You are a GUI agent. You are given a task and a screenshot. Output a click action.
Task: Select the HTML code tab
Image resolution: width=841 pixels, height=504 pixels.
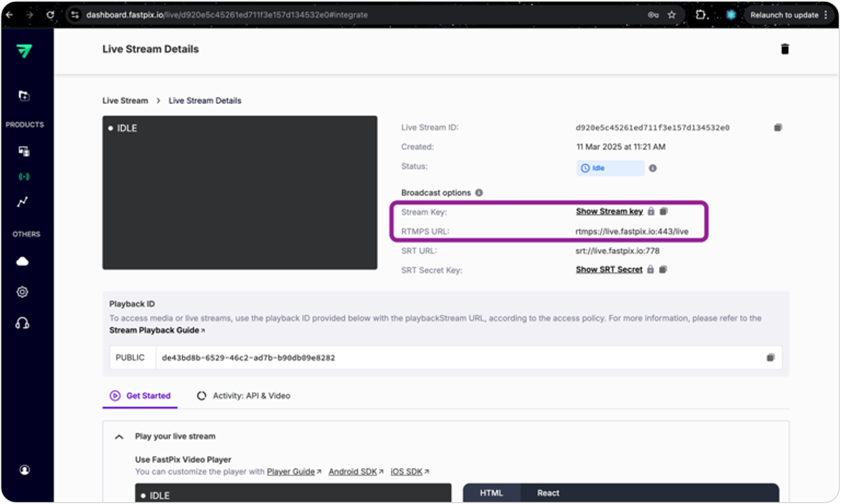click(491, 493)
